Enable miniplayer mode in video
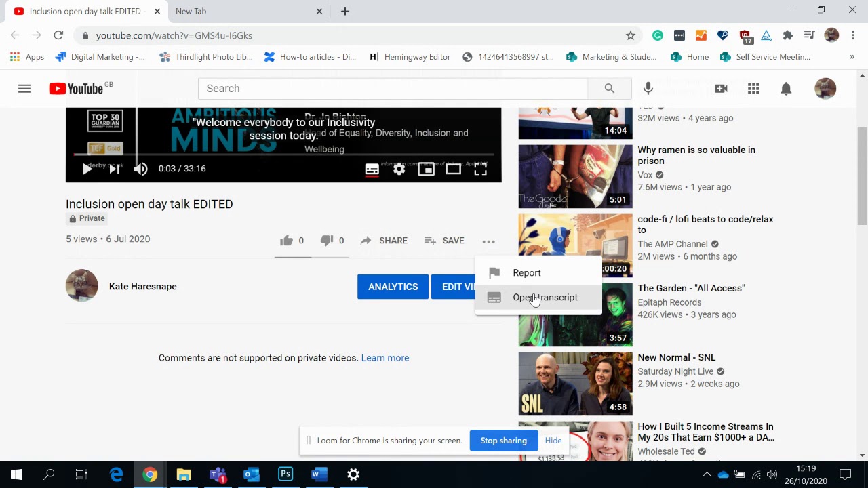The image size is (868, 488). [x=426, y=169]
